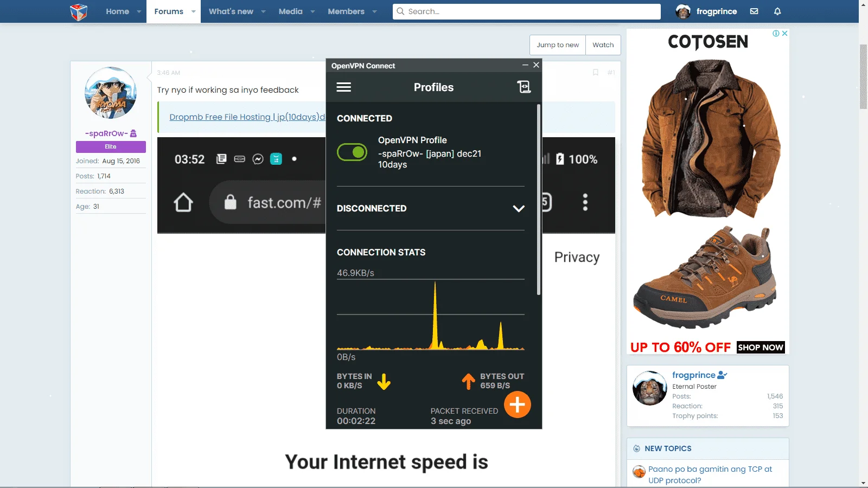
Task: Open the NEW TOPICS heading link
Action: pyautogui.click(x=668, y=448)
